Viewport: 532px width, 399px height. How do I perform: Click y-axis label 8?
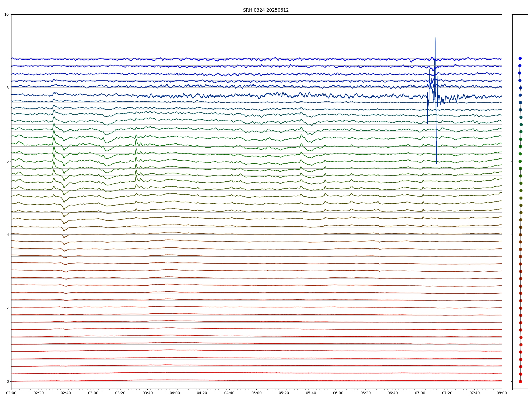[7, 88]
